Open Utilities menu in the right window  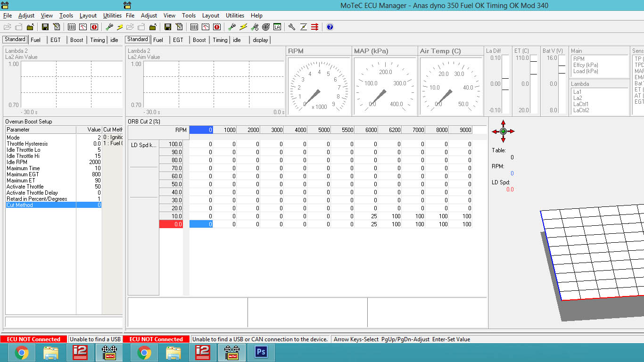point(235,16)
